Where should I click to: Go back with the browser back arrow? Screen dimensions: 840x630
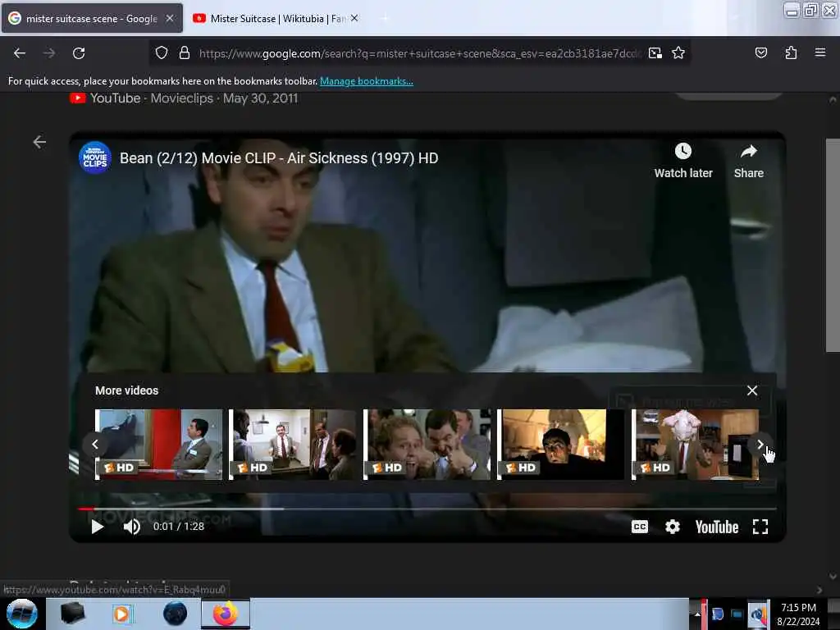tap(20, 53)
